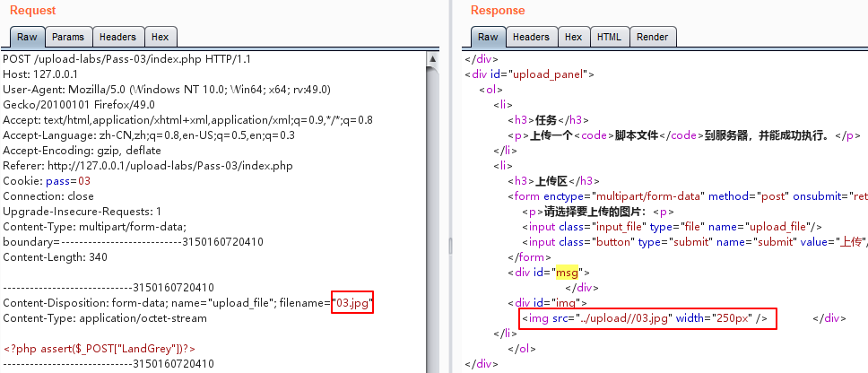Switch to the Request Raw tab

coord(27,37)
